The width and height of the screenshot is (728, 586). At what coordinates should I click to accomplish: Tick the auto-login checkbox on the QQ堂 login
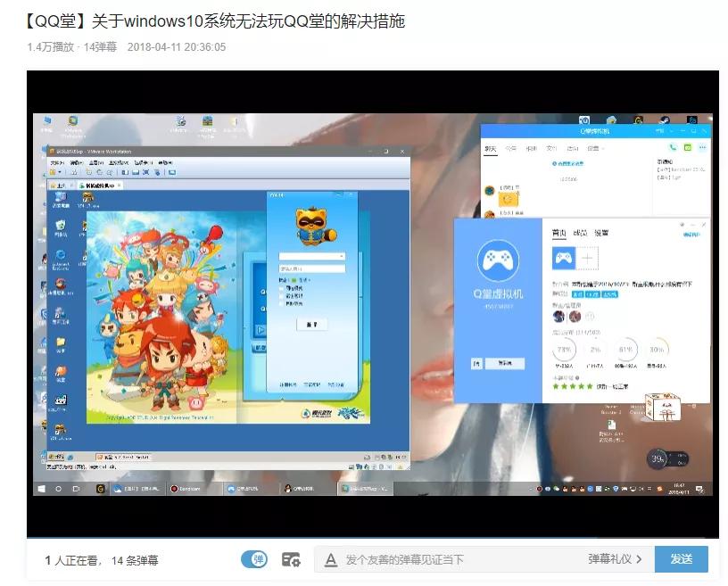click(x=282, y=296)
